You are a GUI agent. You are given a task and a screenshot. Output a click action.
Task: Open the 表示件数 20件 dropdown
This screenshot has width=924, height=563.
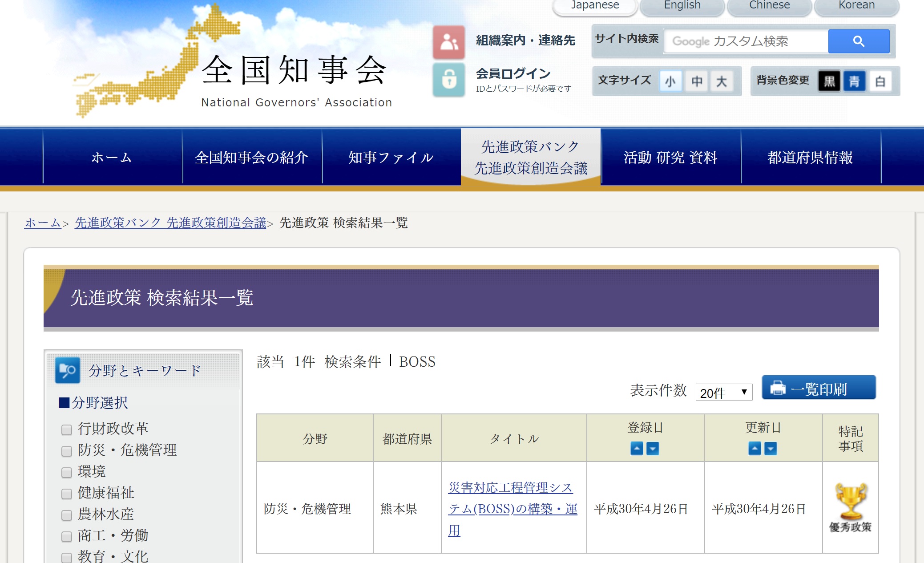[x=723, y=393]
